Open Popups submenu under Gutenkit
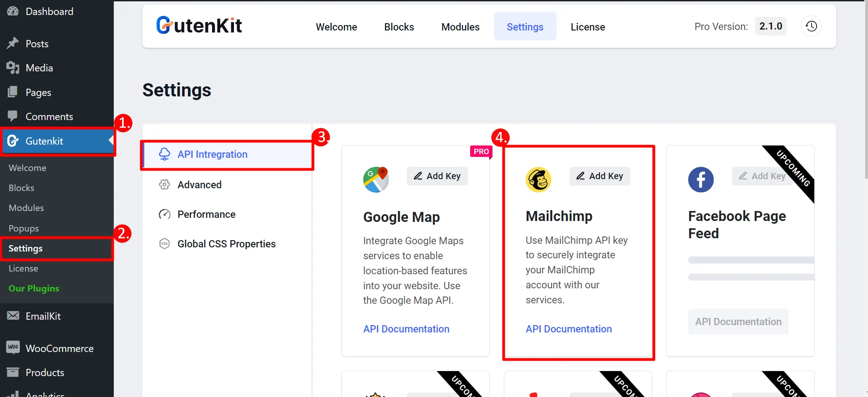 24,228
